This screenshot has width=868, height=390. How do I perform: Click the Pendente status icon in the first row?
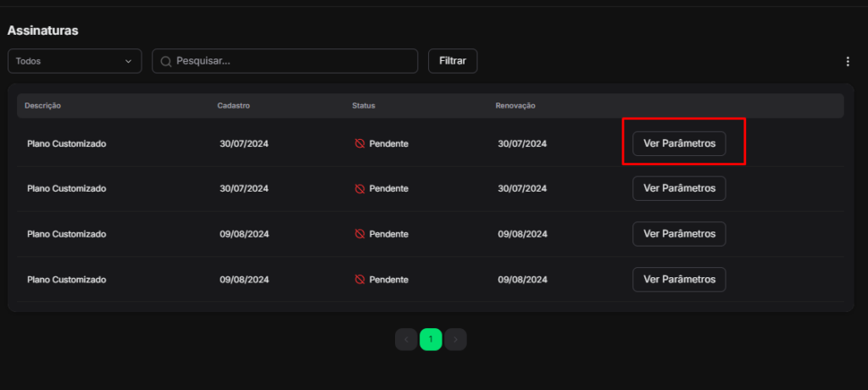click(x=359, y=144)
